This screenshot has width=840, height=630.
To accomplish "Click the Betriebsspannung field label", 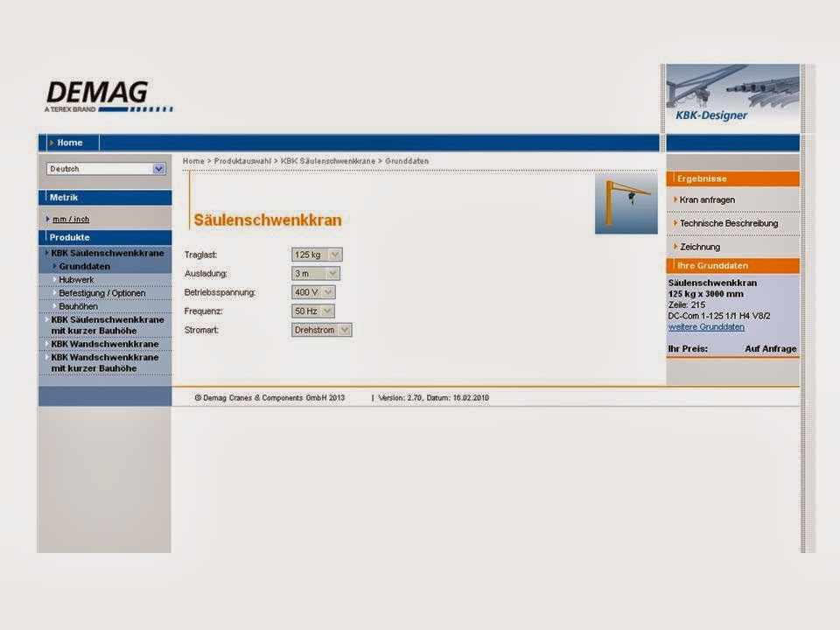I will click(x=220, y=292).
